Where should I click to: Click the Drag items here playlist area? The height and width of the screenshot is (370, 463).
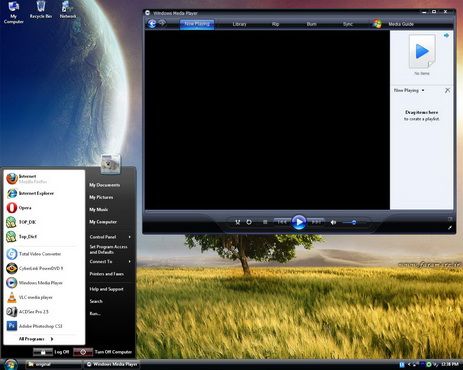click(422, 115)
